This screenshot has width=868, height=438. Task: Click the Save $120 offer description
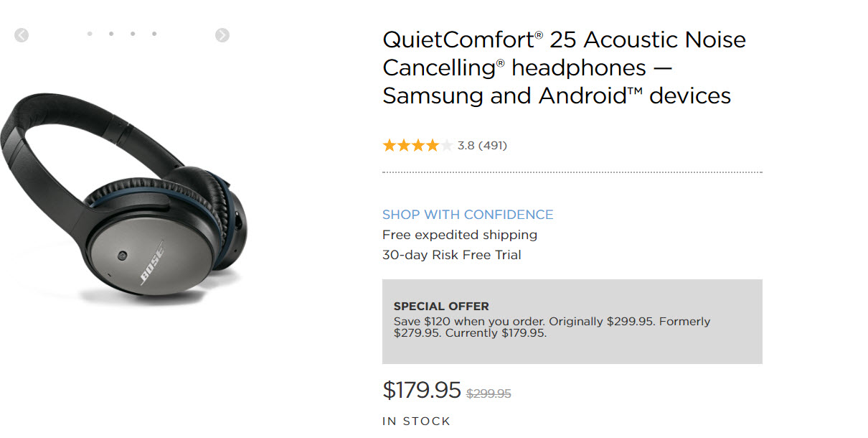[x=552, y=327]
